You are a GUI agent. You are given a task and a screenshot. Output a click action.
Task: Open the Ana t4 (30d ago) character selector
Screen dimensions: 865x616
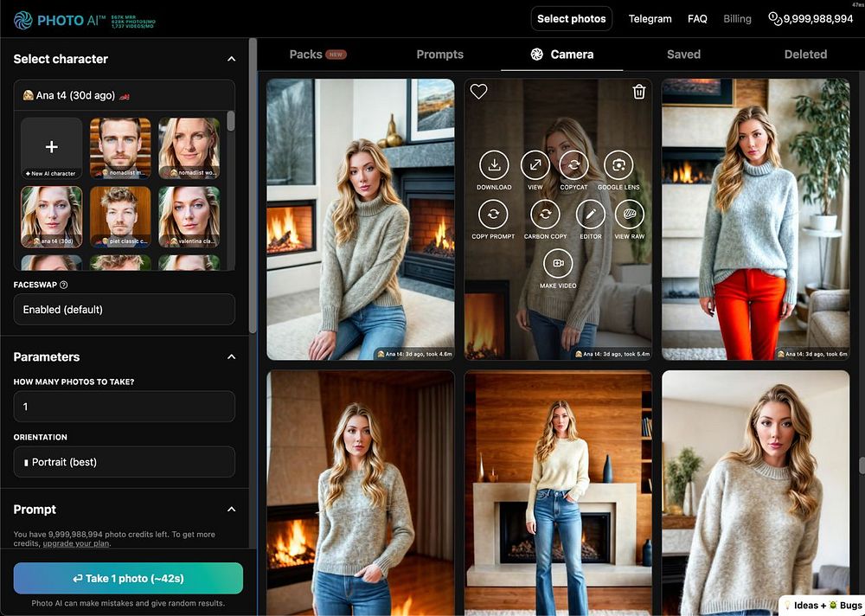pyautogui.click(x=124, y=95)
